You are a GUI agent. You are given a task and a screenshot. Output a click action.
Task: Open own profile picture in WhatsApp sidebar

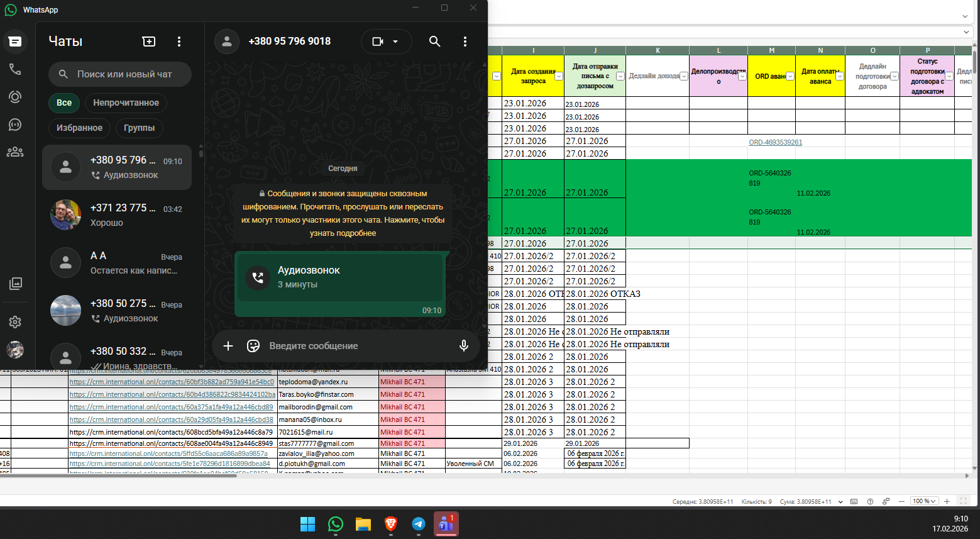(15, 350)
